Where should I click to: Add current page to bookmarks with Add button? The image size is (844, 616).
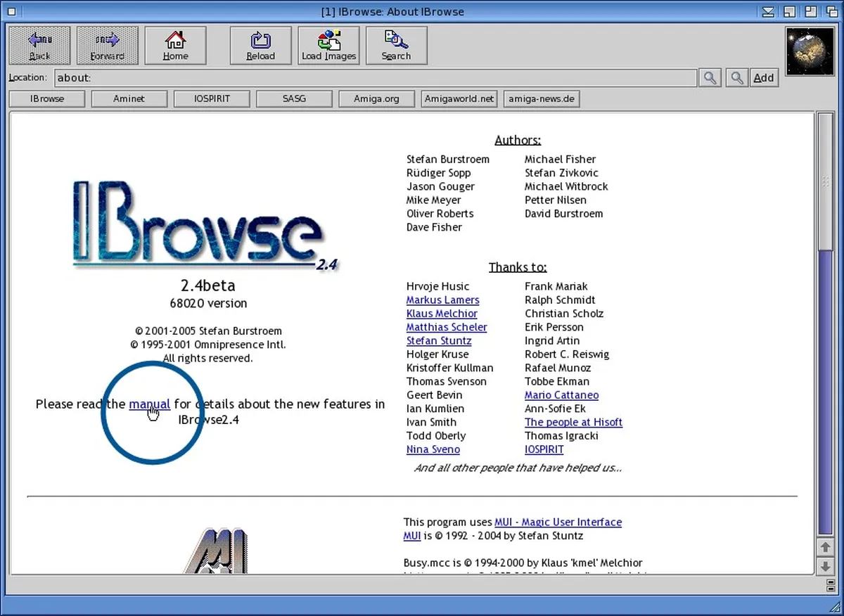click(x=763, y=78)
